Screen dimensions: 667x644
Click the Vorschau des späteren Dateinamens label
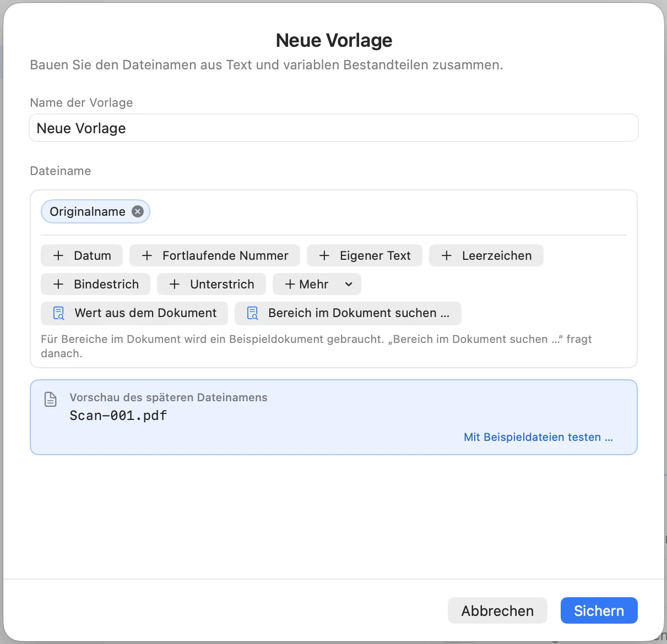coord(169,397)
